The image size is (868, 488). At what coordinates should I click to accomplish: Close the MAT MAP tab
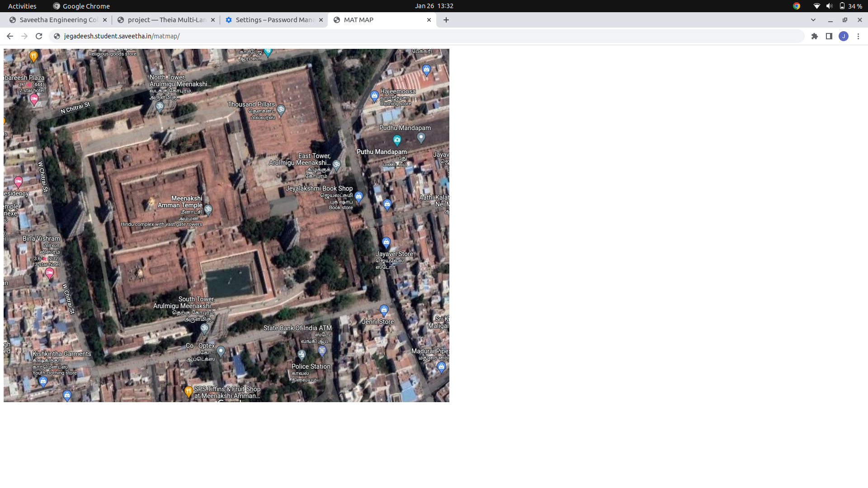coord(429,20)
